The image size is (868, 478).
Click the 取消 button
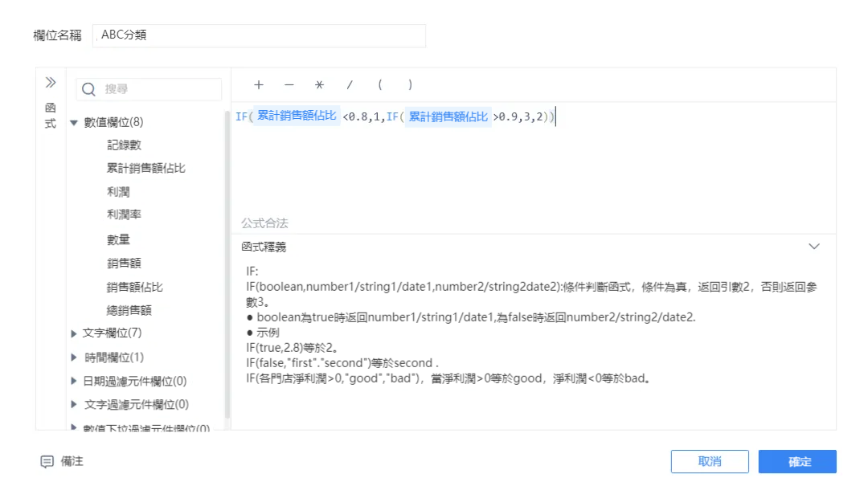pos(710,461)
